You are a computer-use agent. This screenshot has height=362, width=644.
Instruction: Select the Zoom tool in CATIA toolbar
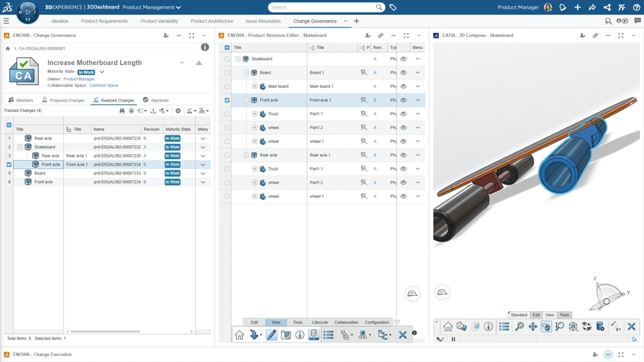559,326
